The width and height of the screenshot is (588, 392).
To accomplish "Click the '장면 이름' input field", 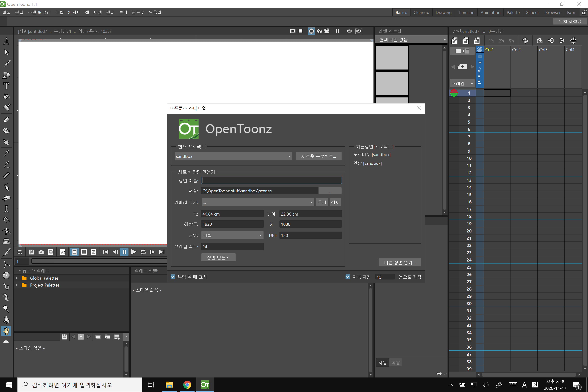I will click(271, 181).
